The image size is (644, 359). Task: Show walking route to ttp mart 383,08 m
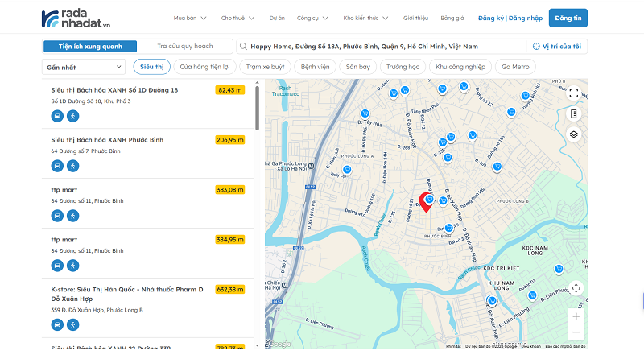(x=73, y=216)
